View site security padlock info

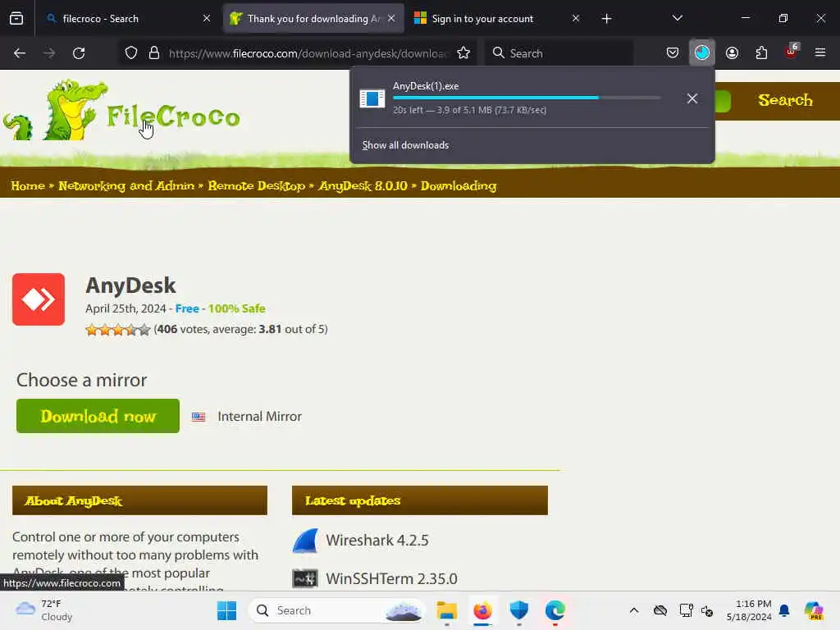pyautogui.click(x=154, y=53)
